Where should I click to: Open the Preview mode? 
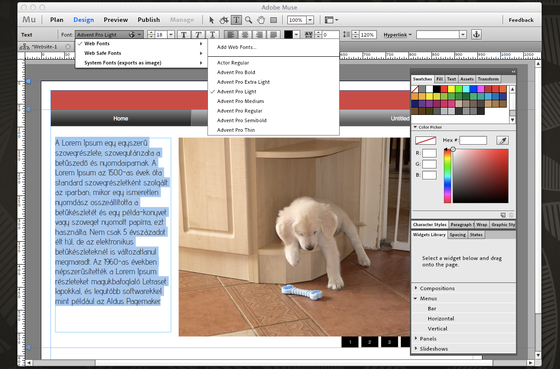click(116, 20)
